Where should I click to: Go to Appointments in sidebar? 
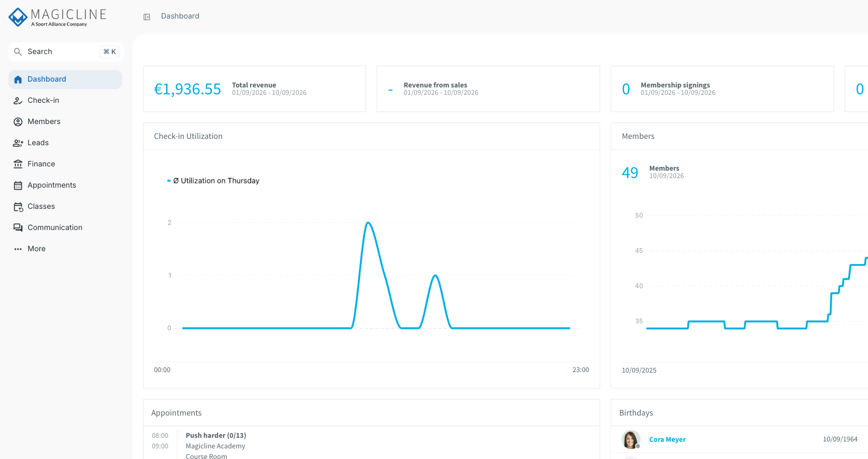point(65,186)
